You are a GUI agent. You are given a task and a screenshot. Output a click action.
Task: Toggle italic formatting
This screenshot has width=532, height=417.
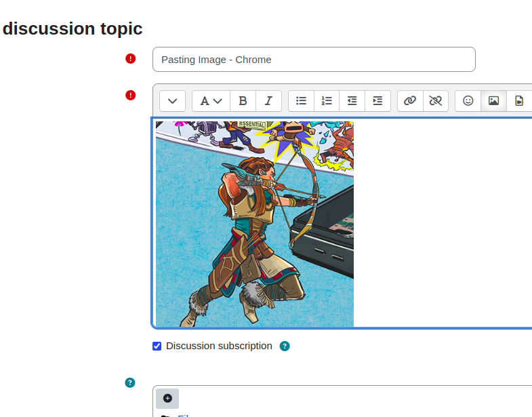tap(269, 101)
